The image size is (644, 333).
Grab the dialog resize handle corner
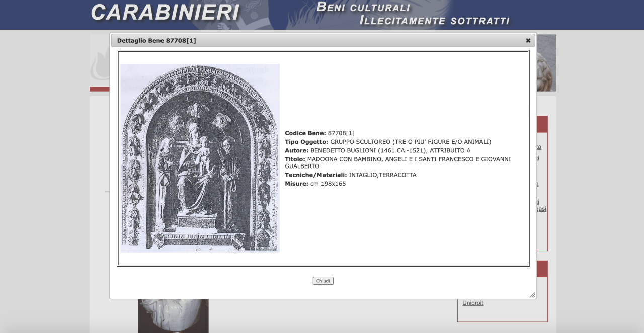(x=532, y=295)
